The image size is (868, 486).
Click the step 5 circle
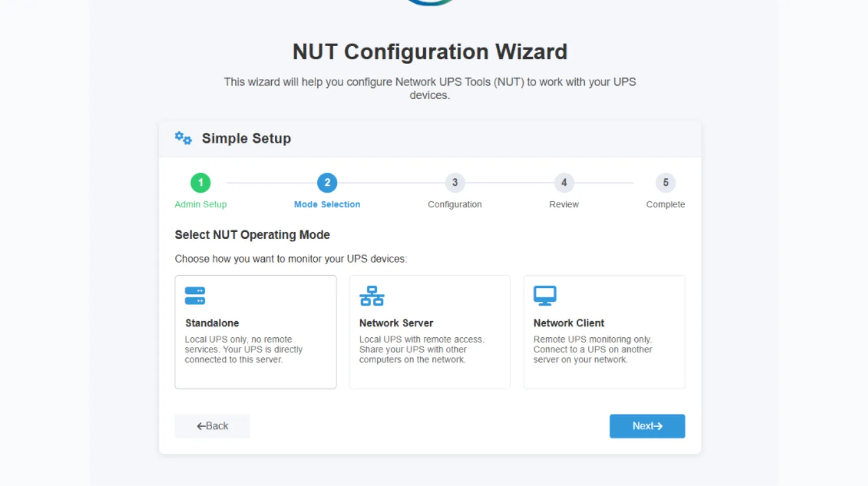(x=665, y=183)
